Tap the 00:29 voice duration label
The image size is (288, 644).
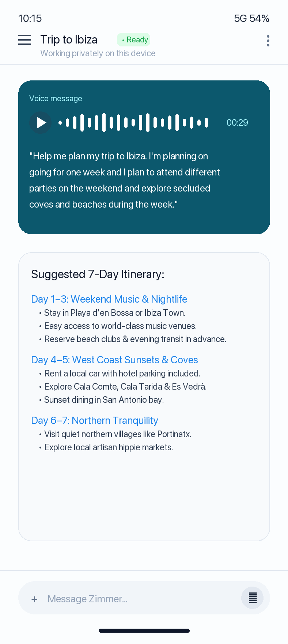pyautogui.click(x=237, y=122)
